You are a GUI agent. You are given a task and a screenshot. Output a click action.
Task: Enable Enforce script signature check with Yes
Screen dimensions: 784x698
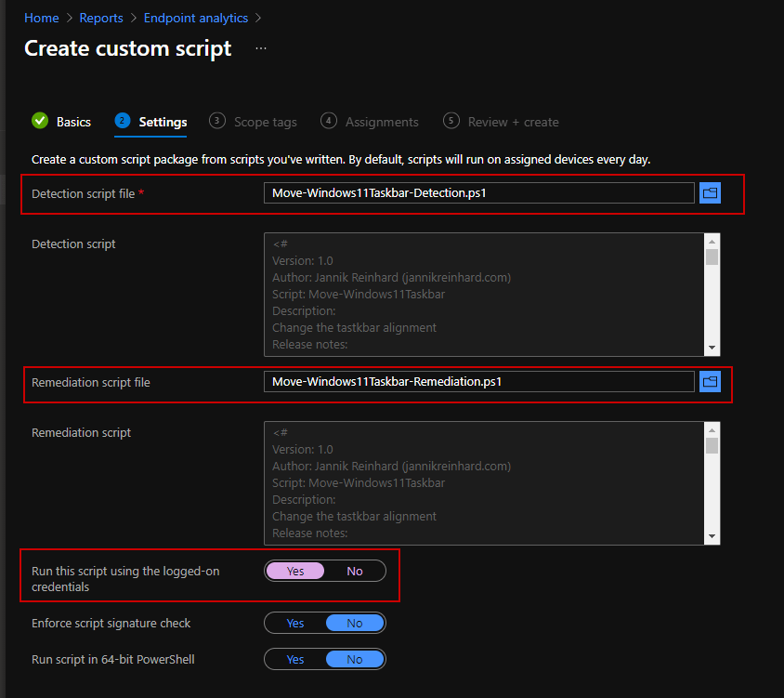(x=295, y=623)
